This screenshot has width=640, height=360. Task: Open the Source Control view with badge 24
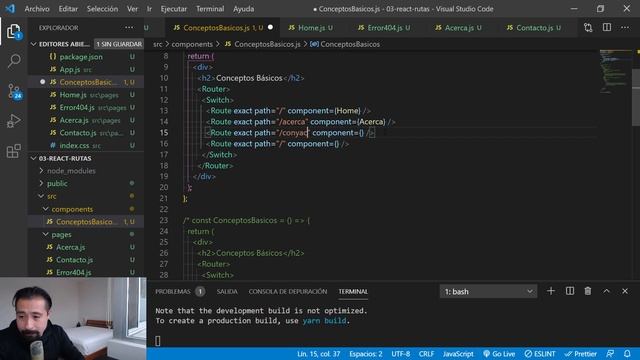pos(14,91)
